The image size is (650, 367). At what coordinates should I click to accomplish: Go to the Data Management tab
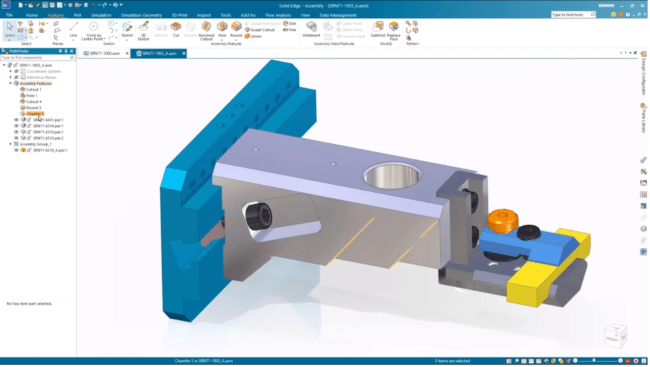[x=337, y=15]
